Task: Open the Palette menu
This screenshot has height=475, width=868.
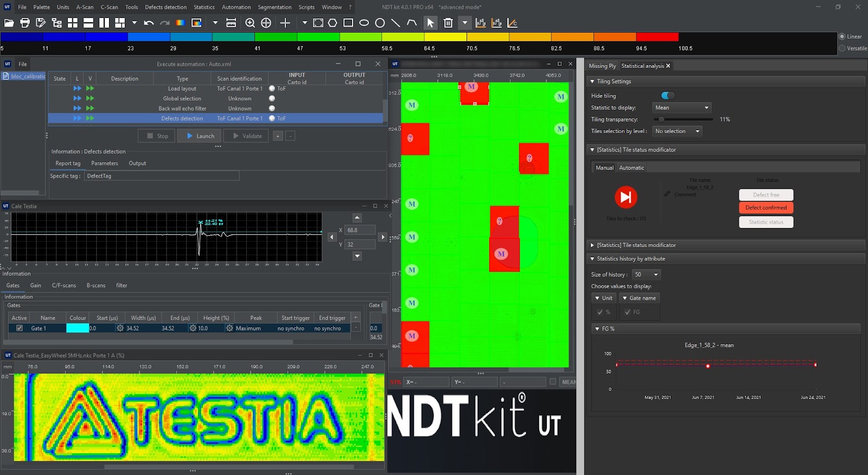Action: pyautogui.click(x=41, y=7)
